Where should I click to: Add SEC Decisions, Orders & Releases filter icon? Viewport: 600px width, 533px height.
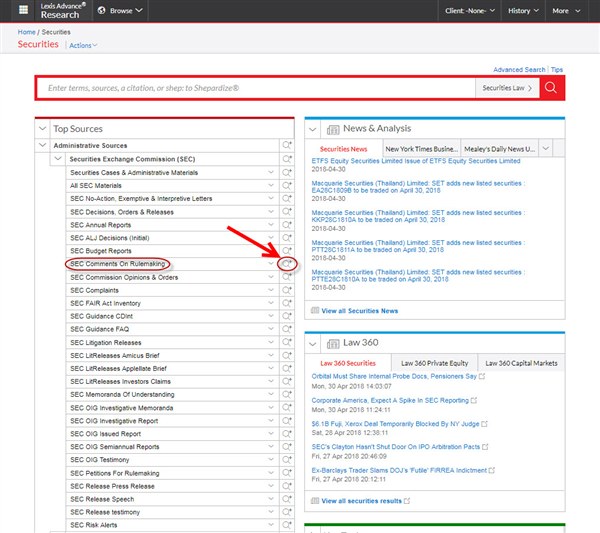(287, 212)
